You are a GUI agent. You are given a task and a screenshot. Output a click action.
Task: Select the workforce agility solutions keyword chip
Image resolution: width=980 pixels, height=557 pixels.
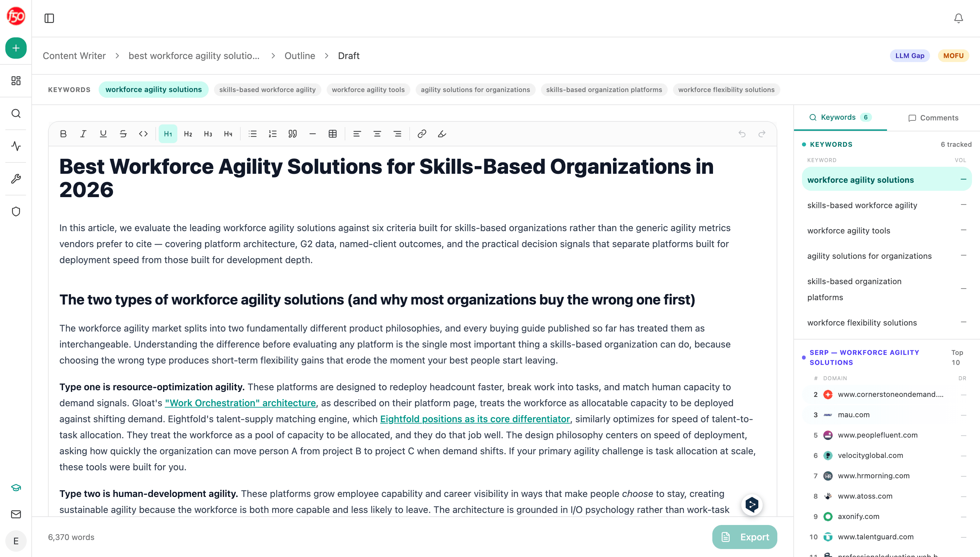[x=154, y=89]
